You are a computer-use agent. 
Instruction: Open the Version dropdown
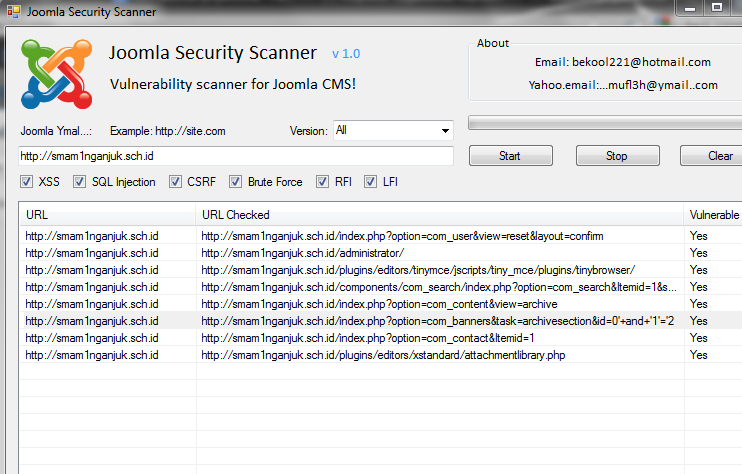(393, 131)
